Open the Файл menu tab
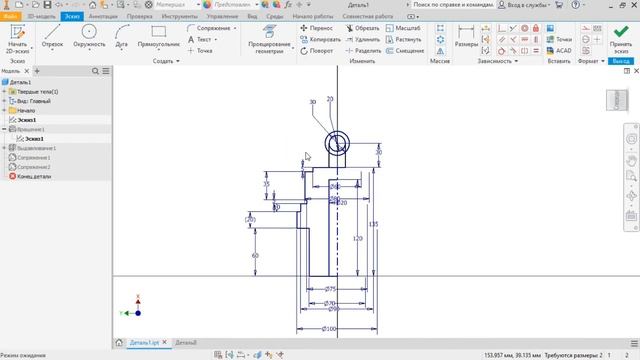 tap(10, 16)
